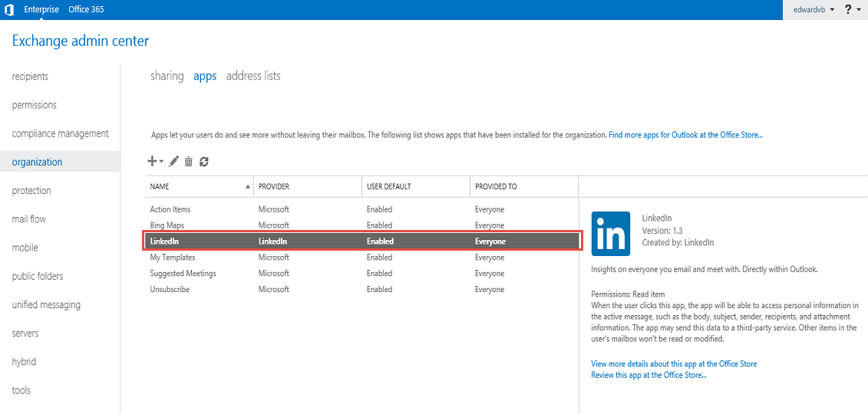The image size is (868, 414).
Task: Follow Find more apps for Outlook link
Action: [x=686, y=134]
